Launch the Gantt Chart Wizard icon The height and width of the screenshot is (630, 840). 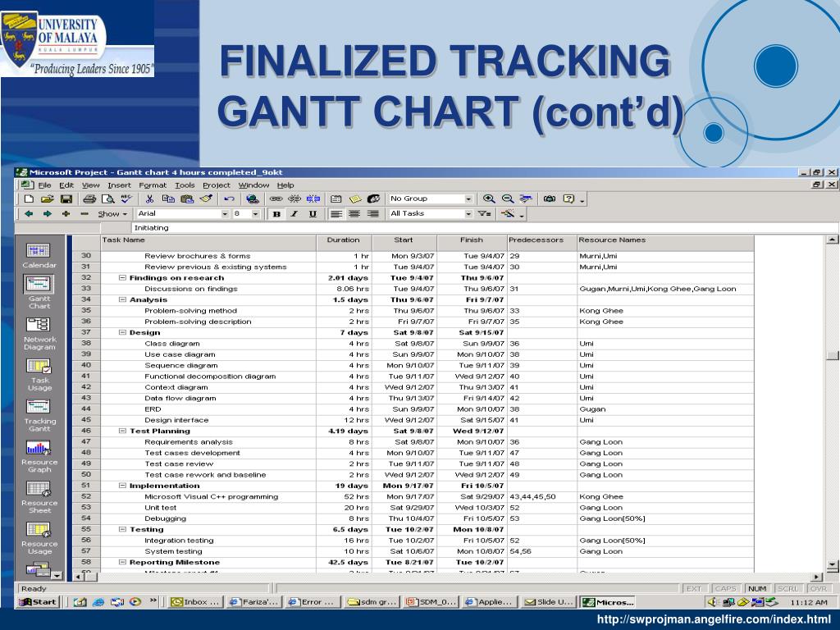tap(507, 214)
